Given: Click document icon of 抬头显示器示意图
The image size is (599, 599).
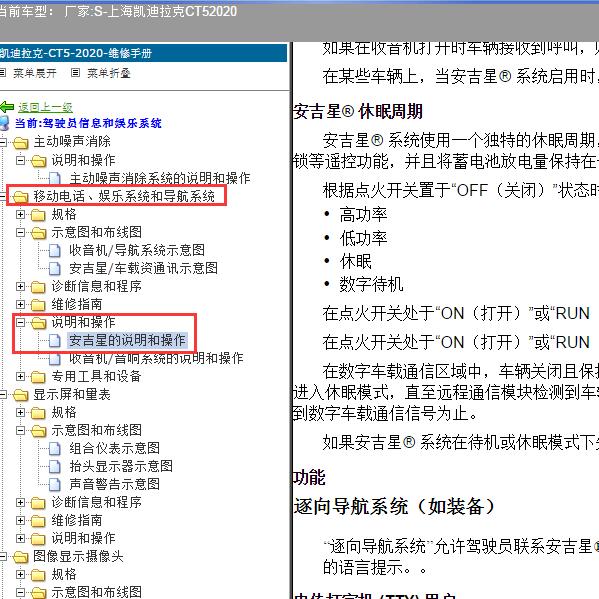Looking at the screenshot, I should [x=55, y=466].
